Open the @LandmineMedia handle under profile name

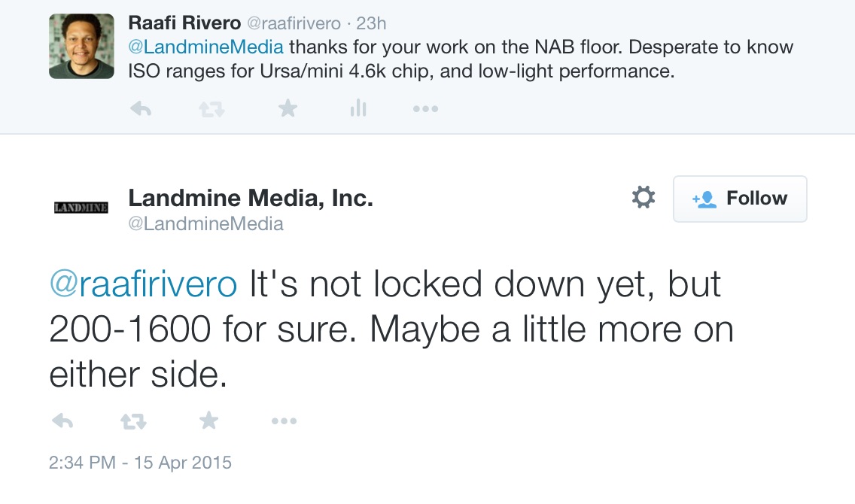pos(205,224)
